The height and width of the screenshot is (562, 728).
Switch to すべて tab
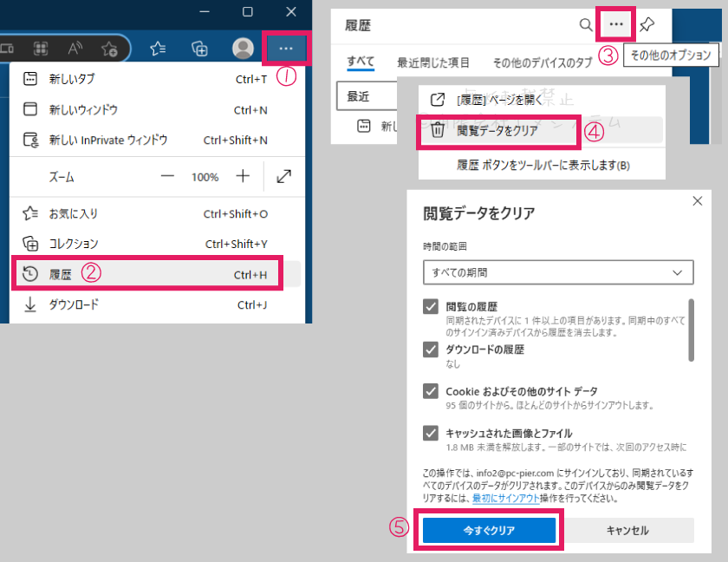tap(361, 62)
